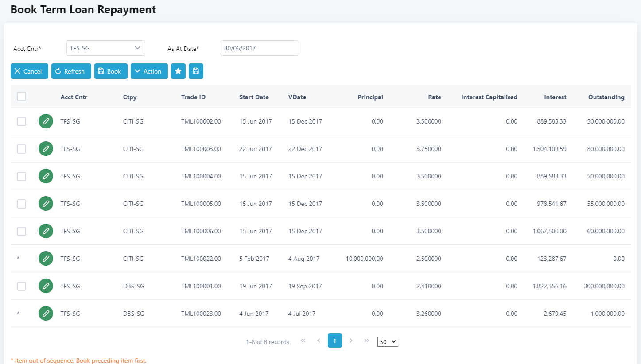Click the Refresh button

click(x=71, y=71)
